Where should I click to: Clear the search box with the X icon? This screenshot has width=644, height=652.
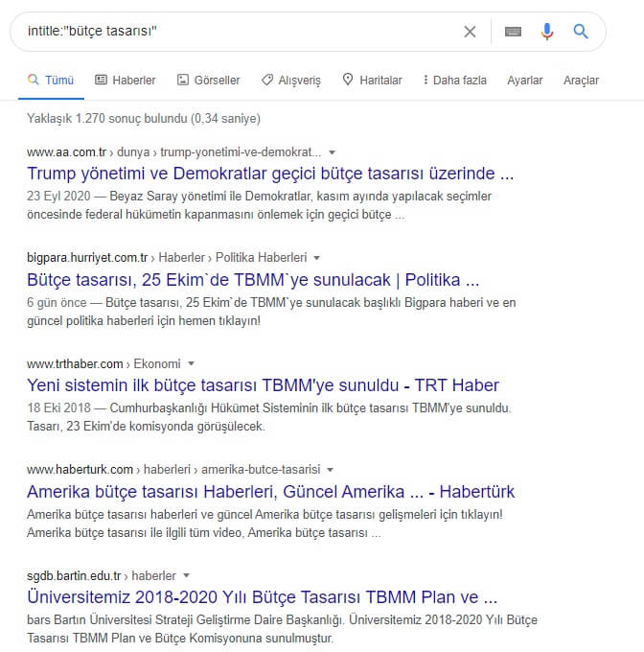coord(470,32)
